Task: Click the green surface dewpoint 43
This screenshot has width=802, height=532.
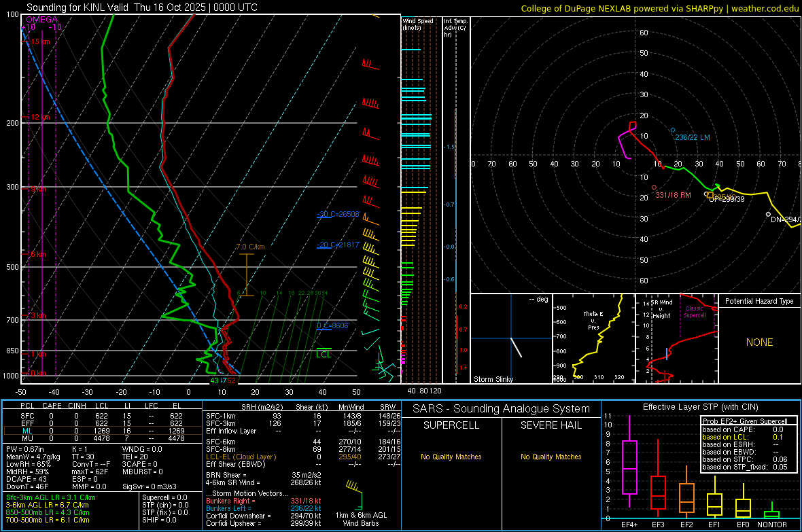Action: 214,380
